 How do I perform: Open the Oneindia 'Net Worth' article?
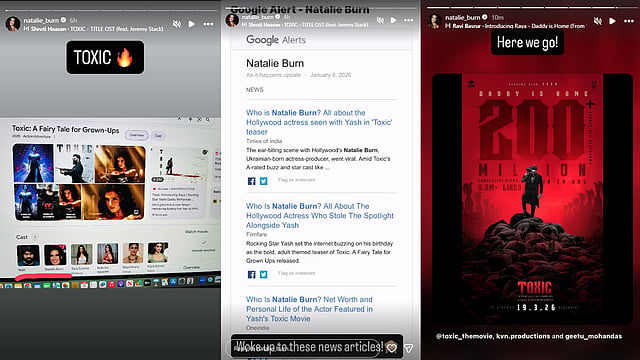coord(309,309)
